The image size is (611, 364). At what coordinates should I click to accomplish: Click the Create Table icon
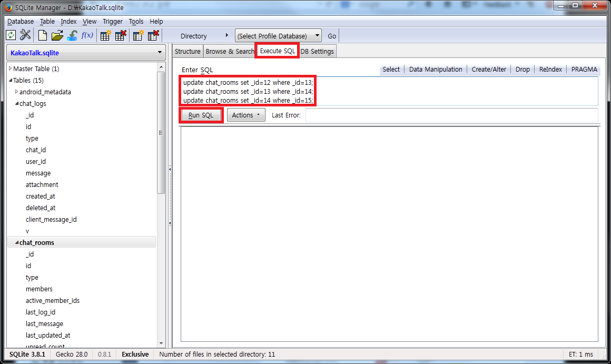click(x=106, y=35)
